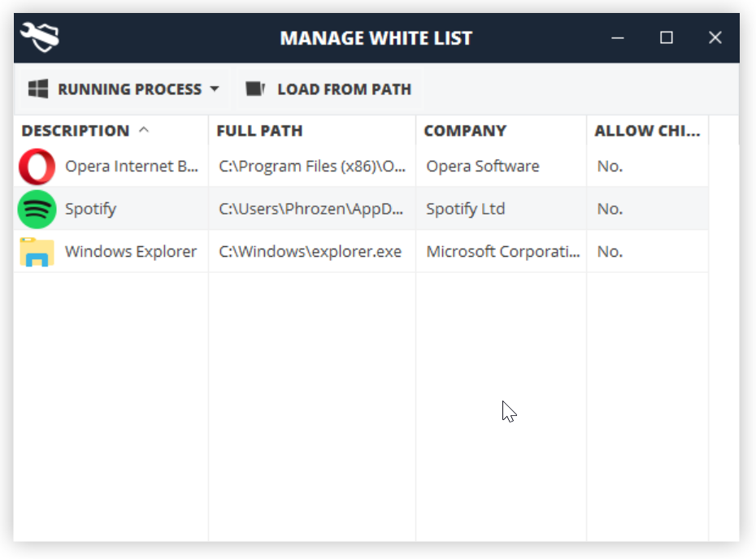Sort by the Company column header
This screenshot has height=559, width=756.
click(x=465, y=131)
